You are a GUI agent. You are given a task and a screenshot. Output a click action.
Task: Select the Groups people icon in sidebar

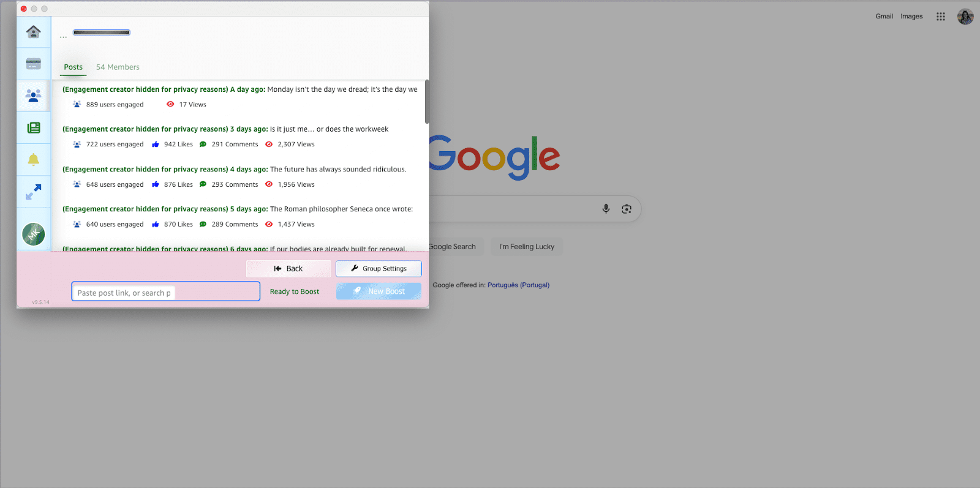point(34,96)
